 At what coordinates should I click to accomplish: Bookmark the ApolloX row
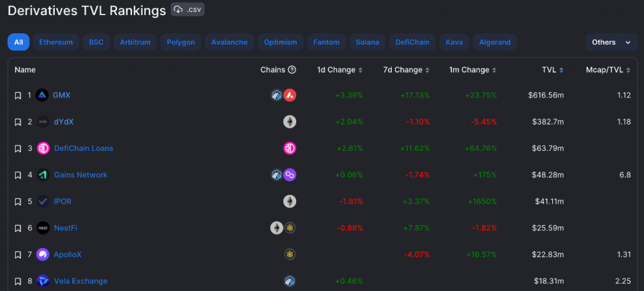[x=18, y=255]
